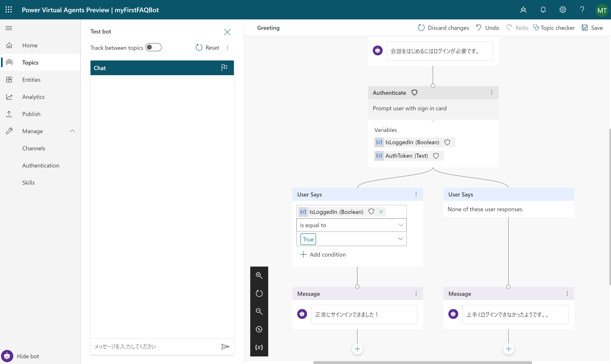Open left User Says node options
Image resolution: width=611 pixels, height=364 pixels.
416,194
